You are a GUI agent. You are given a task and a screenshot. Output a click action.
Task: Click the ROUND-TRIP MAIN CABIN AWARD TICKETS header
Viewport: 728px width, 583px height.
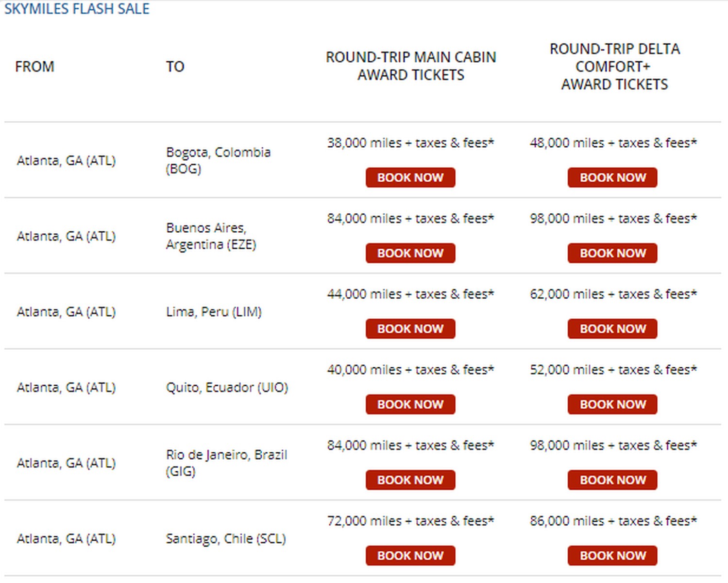[x=410, y=66]
